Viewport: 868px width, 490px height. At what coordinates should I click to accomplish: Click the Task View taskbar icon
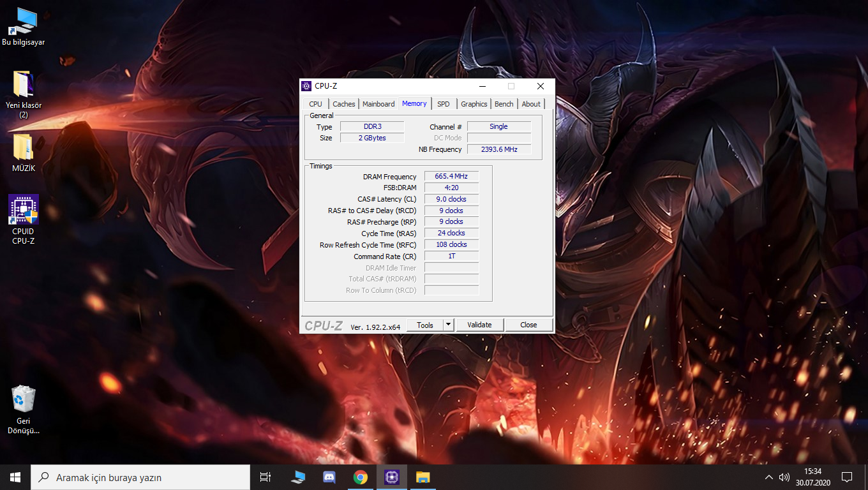(x=266, y=477)
